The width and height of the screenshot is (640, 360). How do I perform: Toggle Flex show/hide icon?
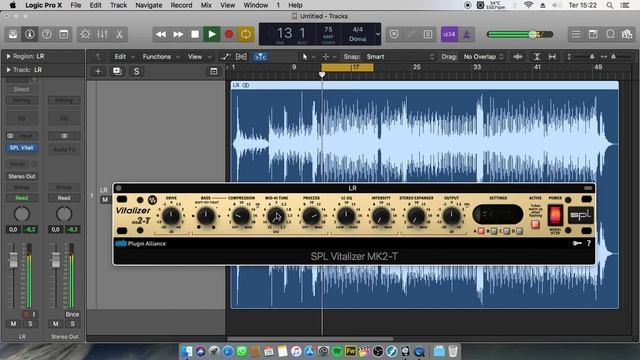point(241,57)
